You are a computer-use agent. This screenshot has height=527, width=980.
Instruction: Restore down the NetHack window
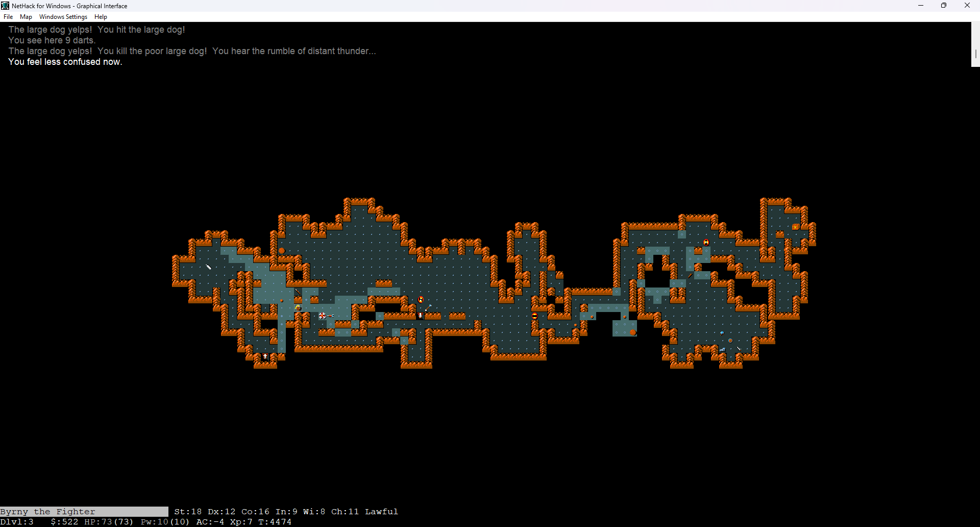click(944, 6)
